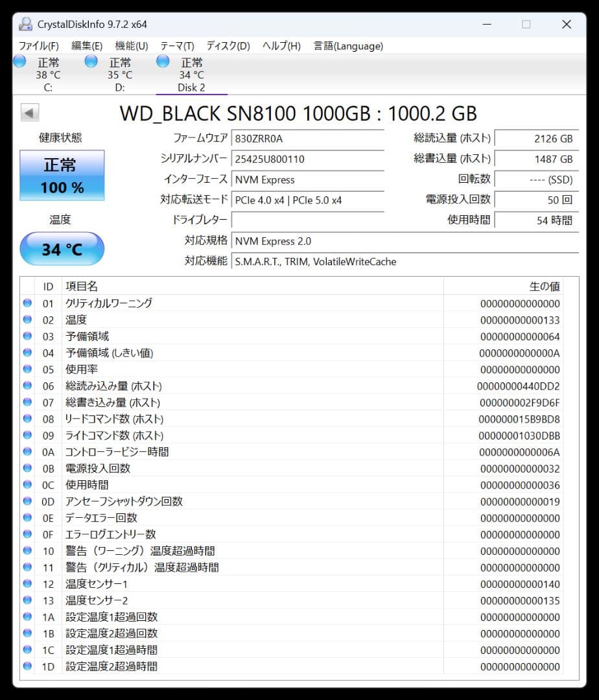Screen dimensions: 599x700
Task: Toggle the indicator next to 温度センサー1
Action: [x=27, y=584]
